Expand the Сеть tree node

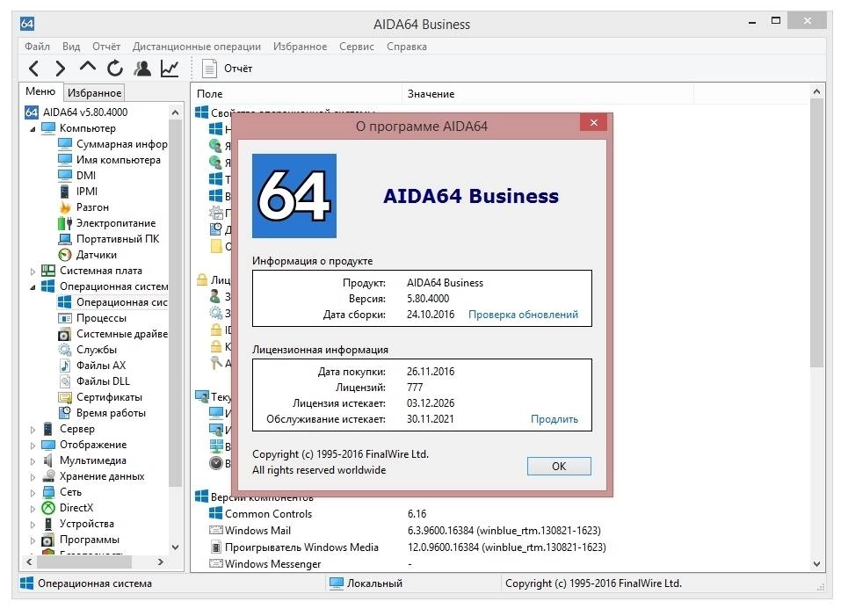[x=33, y=493]
